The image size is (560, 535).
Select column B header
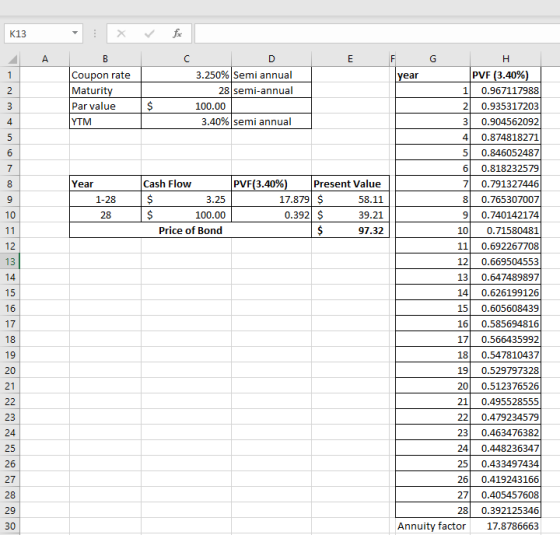click(105, 59)
